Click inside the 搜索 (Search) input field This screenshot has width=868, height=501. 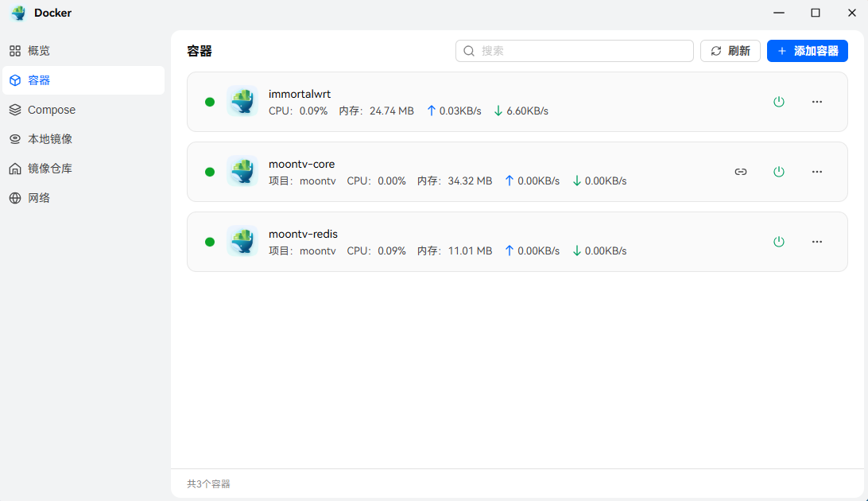click(574, 50)
